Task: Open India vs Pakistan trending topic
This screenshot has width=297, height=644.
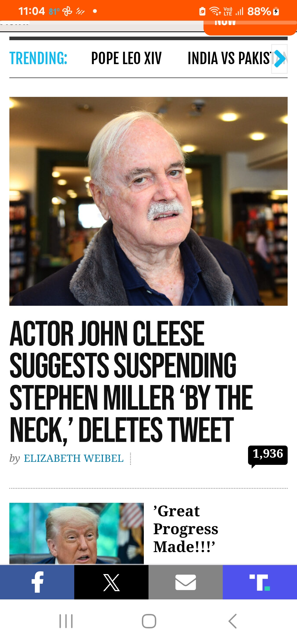Action: point(229,58)
